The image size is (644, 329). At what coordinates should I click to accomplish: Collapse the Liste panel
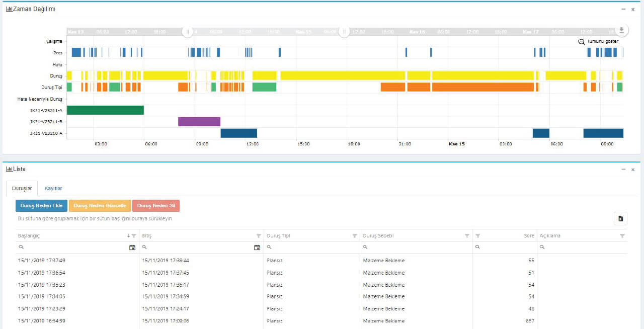tap(623, 170)
